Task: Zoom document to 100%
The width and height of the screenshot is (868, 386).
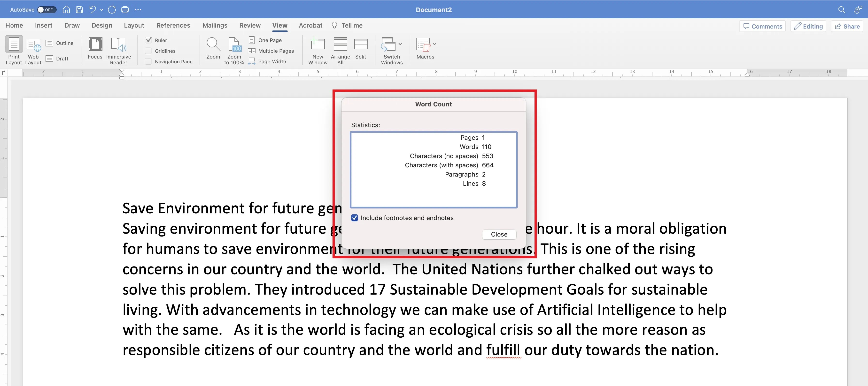Action: pos(234,50)
